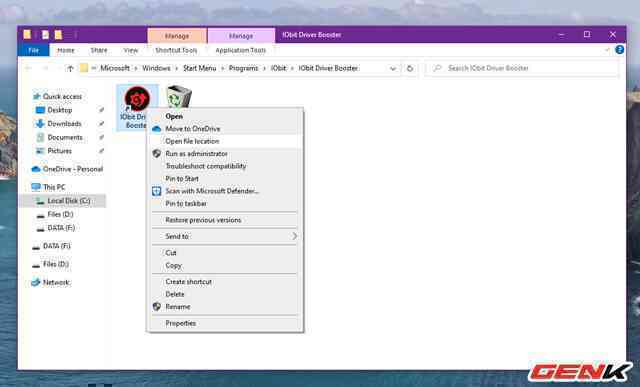Click the Search IObit Driver Booster field

522,68
